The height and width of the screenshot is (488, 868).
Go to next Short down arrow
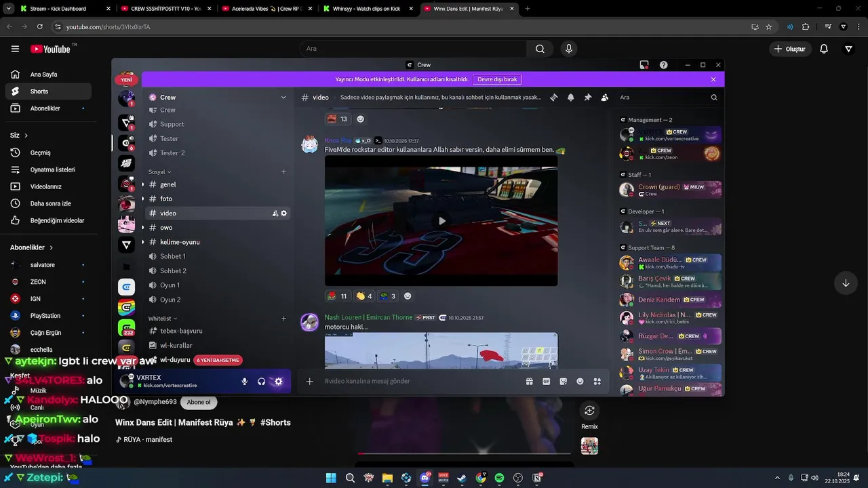[846, 283]
